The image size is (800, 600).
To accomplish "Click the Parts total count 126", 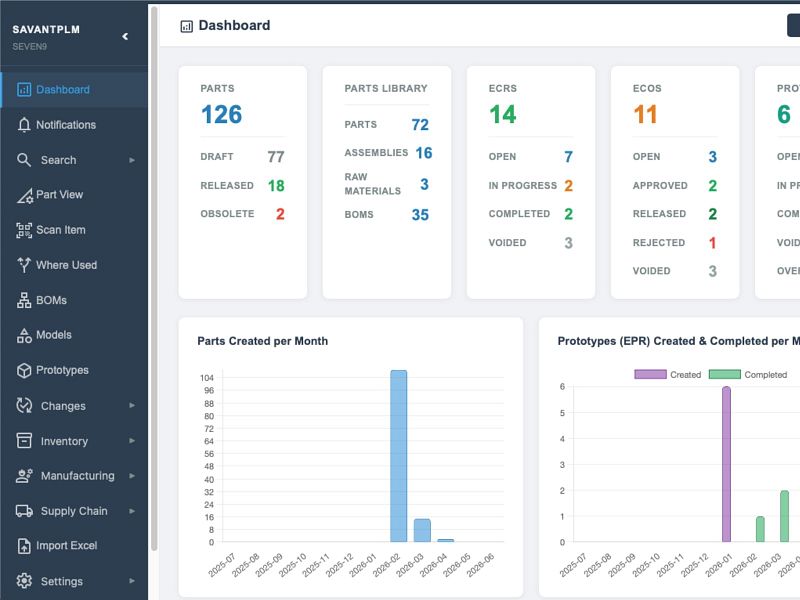I will point(221,114).
